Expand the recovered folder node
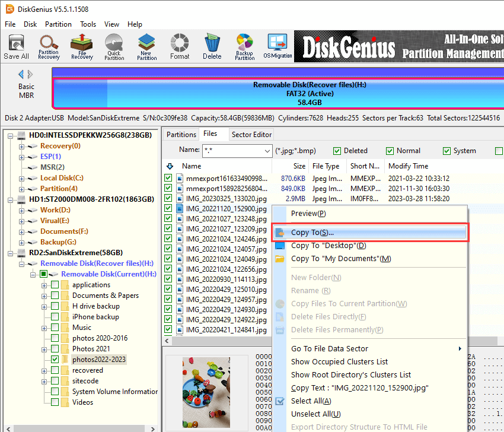The image size is (504, 432). (x=44, y=371)
